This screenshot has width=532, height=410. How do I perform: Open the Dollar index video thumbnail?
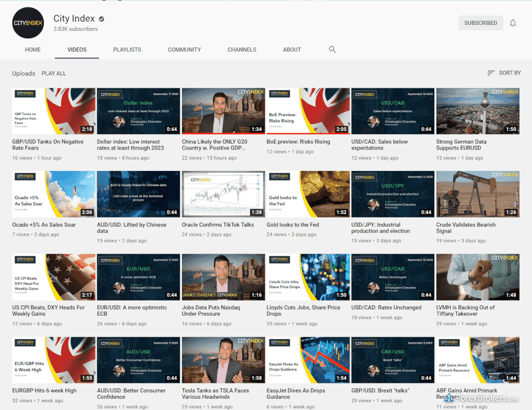click(x=138, y=111)
